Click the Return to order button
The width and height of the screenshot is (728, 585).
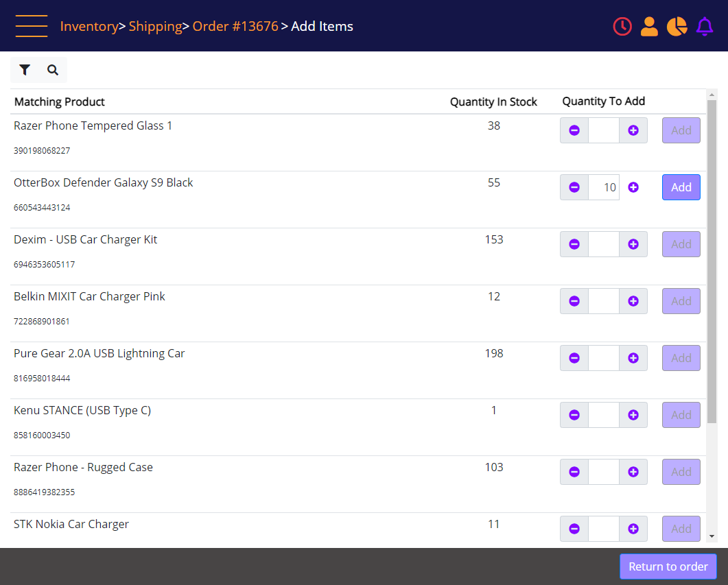tap(668, 566)
